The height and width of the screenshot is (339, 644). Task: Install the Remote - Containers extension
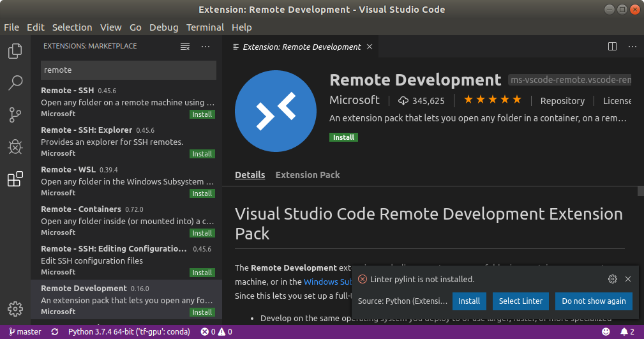click(202, 233)
